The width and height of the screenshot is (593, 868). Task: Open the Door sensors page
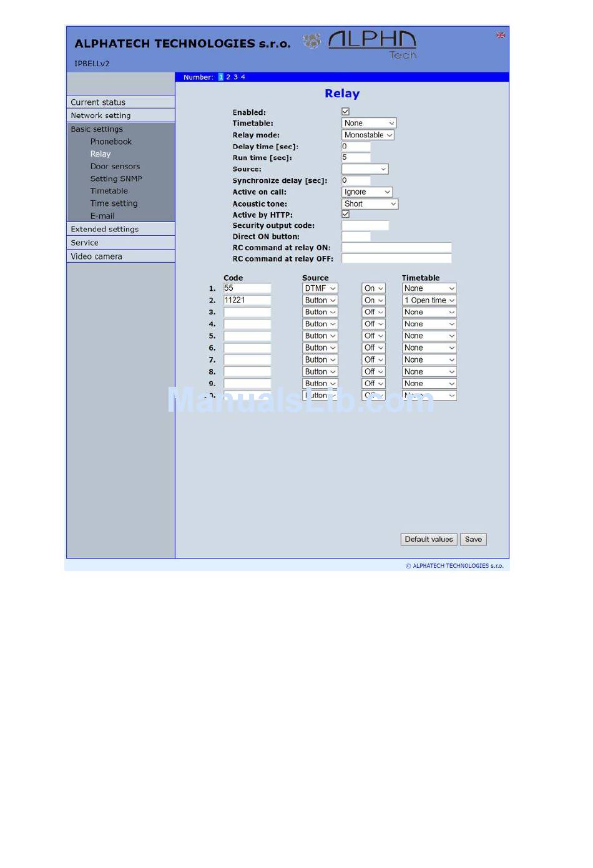[x=115, y=167]
